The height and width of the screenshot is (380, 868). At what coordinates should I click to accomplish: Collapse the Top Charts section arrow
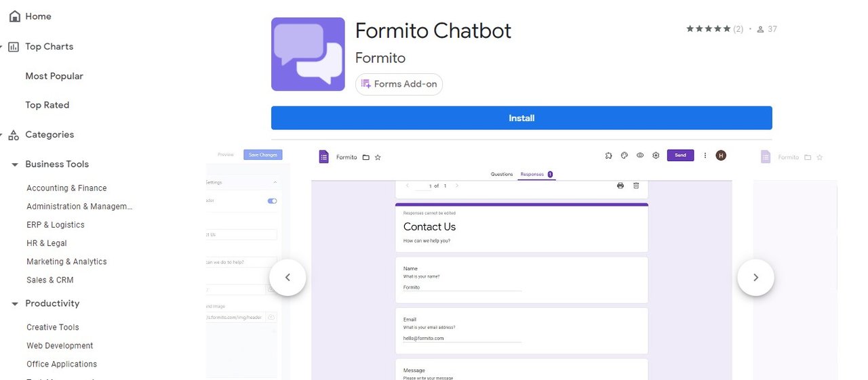click(2, 47)
